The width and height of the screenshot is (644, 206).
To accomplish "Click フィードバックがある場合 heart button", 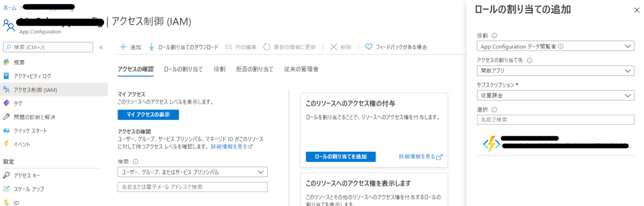I will (x=396, y=47).
